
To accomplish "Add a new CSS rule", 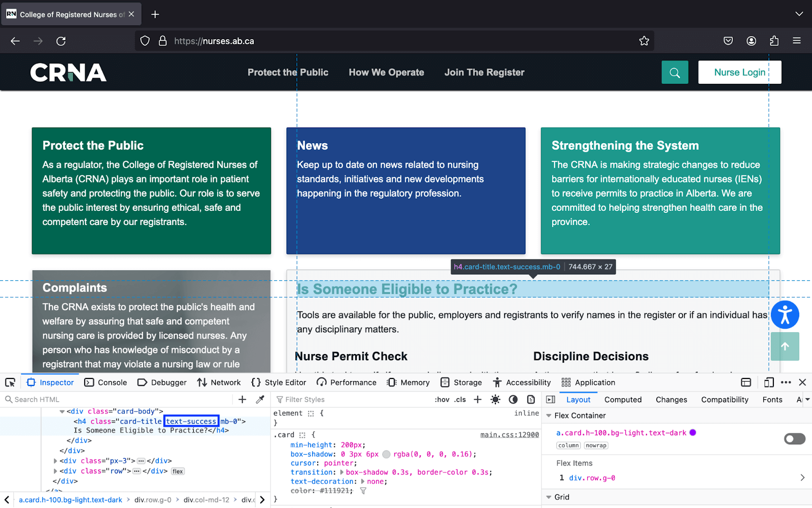I will (478, 400).
